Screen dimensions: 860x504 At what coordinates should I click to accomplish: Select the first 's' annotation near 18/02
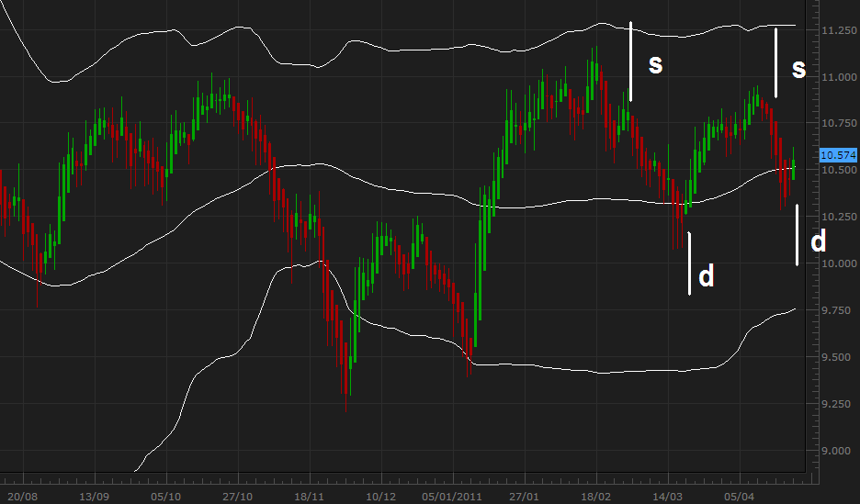(x=655, y=65)
